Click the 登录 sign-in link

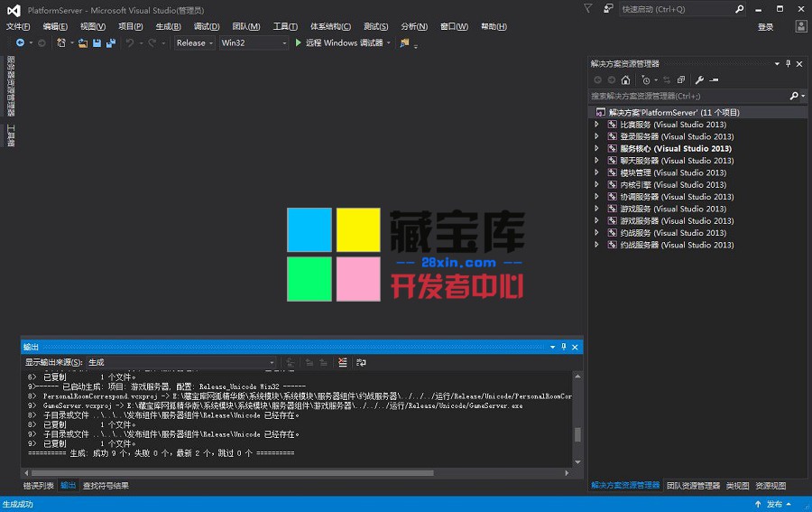(x=765, y=27)
